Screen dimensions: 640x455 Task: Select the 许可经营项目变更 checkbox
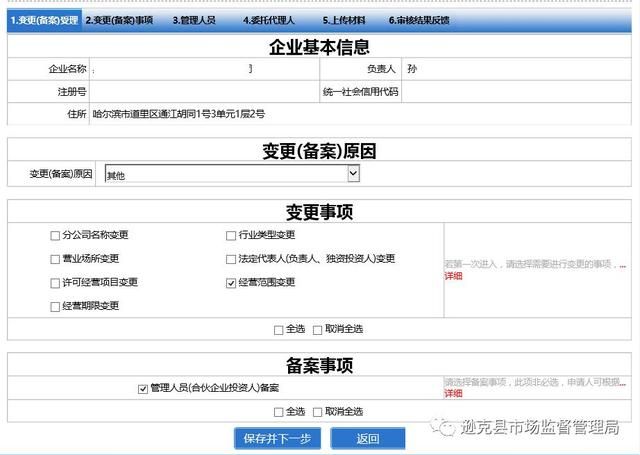[55, 283]
